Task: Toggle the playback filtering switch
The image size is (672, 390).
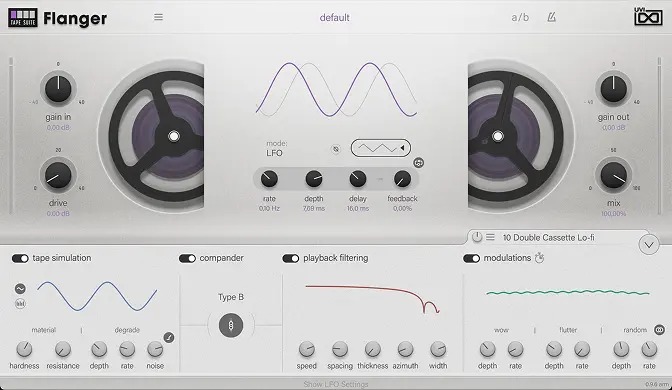Action: (x=291, y=258)
